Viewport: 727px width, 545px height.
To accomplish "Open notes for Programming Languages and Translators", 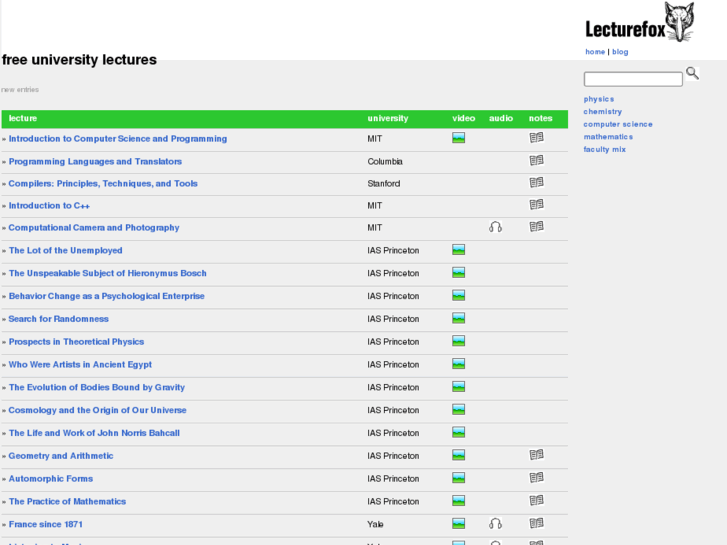I will 536,160.
